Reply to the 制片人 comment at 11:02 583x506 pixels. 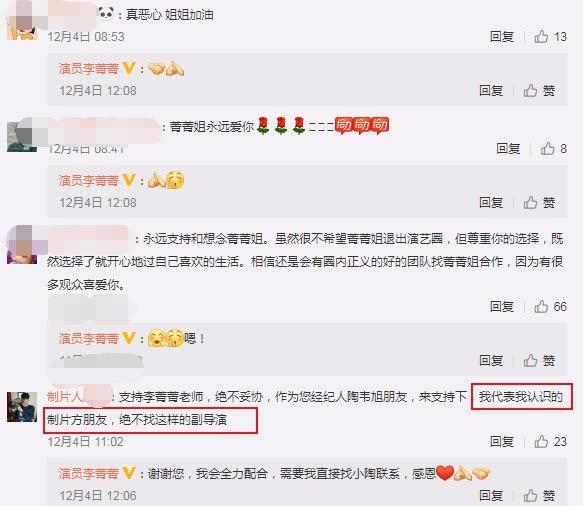click(x=502, y=441)
